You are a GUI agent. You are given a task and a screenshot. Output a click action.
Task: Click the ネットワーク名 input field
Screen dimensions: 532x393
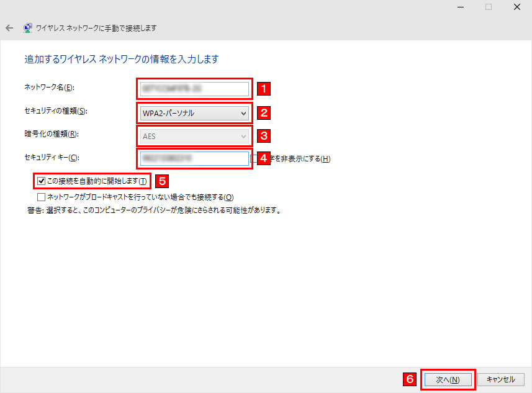(x=194, y=89)
